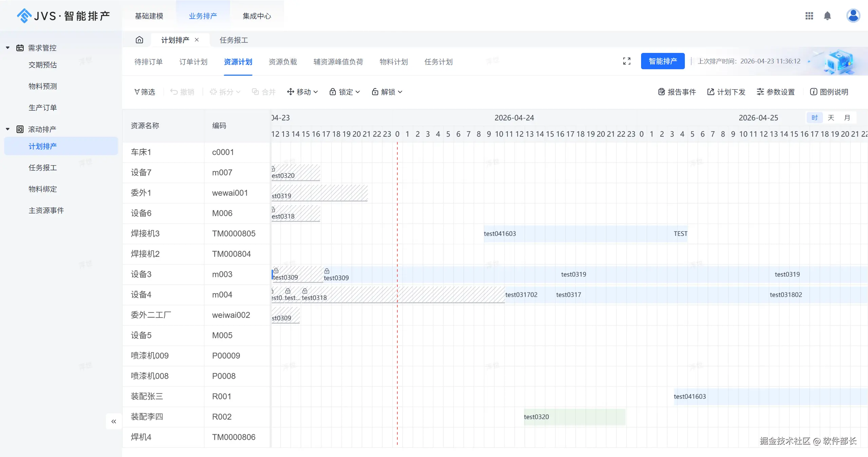Click the 智能排产 button
Image resolution: width=868 pixels, height=457 pixels.
(662, 61)
